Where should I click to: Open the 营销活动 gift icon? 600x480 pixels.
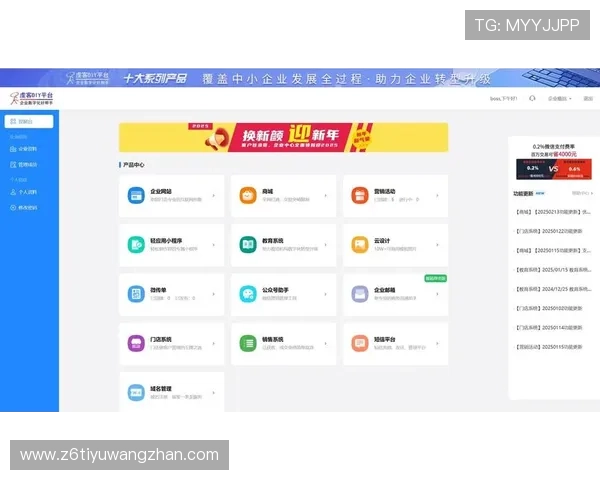pos(360,196)
